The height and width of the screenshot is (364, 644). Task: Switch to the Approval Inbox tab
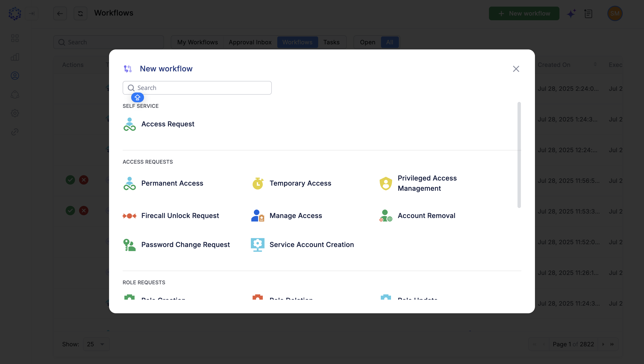(250, 42)
